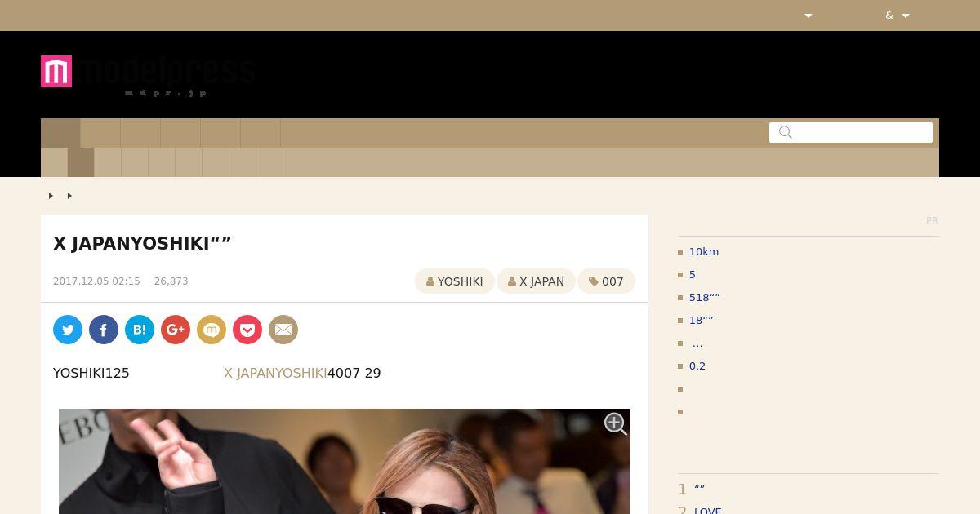
Task: Open the sidebar link labeled 0.2
Action: coord(697,366)
